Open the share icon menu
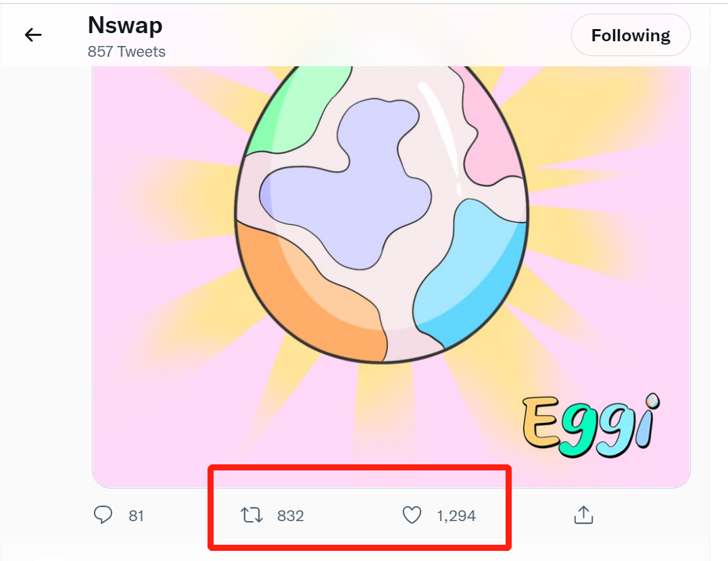This screenshot has height=561, width=728. (583, 515)
